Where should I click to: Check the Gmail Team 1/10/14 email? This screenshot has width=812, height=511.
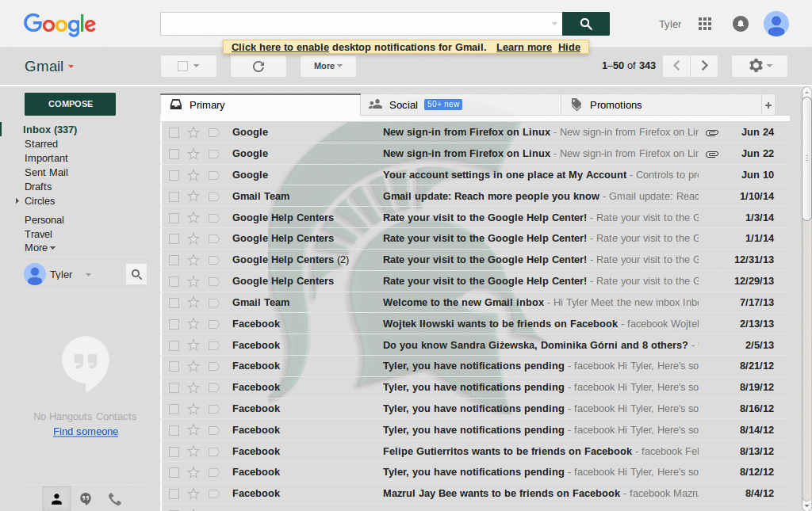tap(174, 196)
